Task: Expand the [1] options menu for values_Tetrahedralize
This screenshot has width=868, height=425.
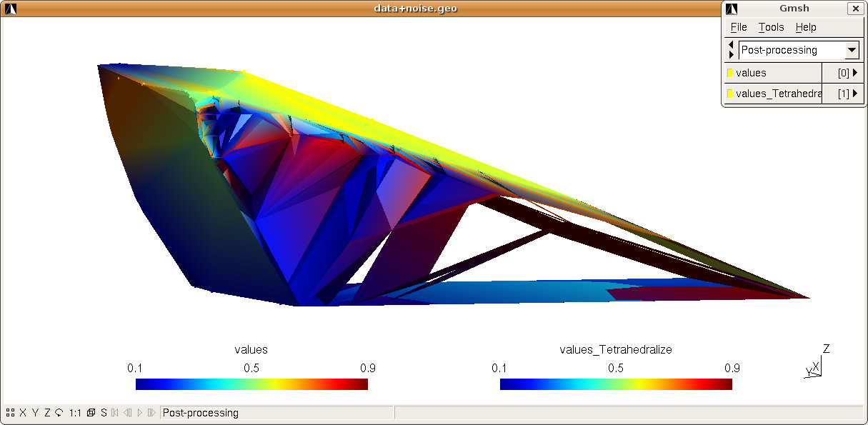Action: point(842,94)
